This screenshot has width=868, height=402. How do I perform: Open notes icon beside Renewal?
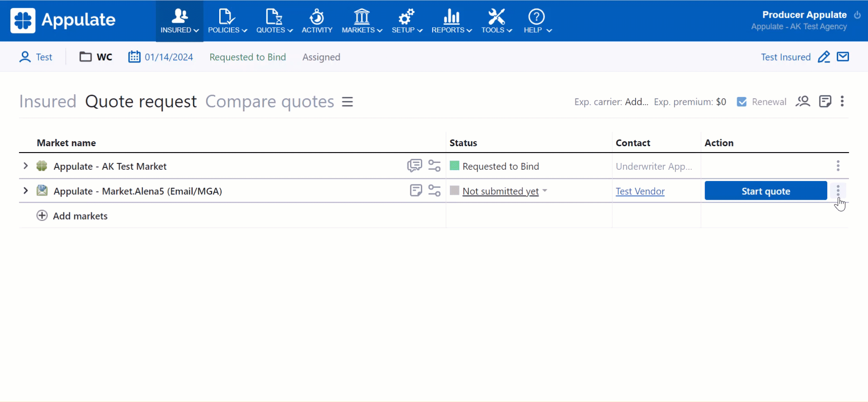[x=825, y=101]
